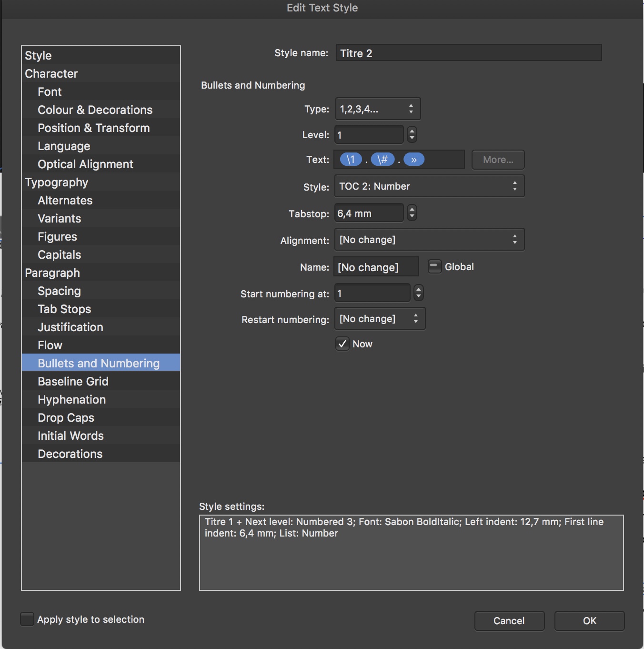The width and height of the screenshot is (644, 649).
Task: Open the Capitals section
Action: tap(101, 254)
